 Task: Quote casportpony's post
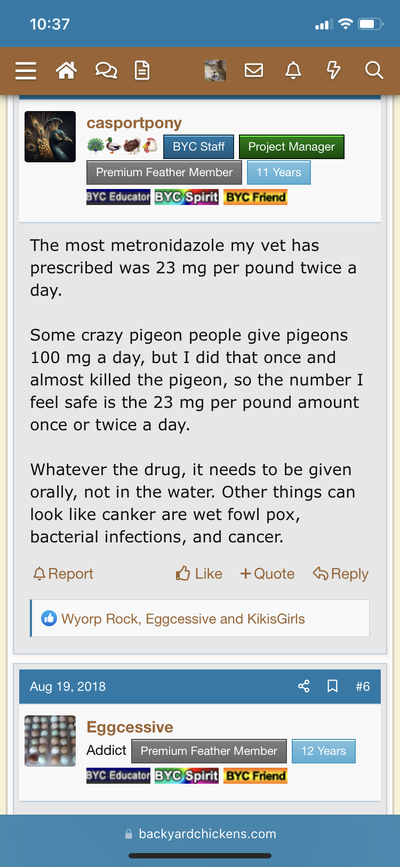tap(267, 574)
